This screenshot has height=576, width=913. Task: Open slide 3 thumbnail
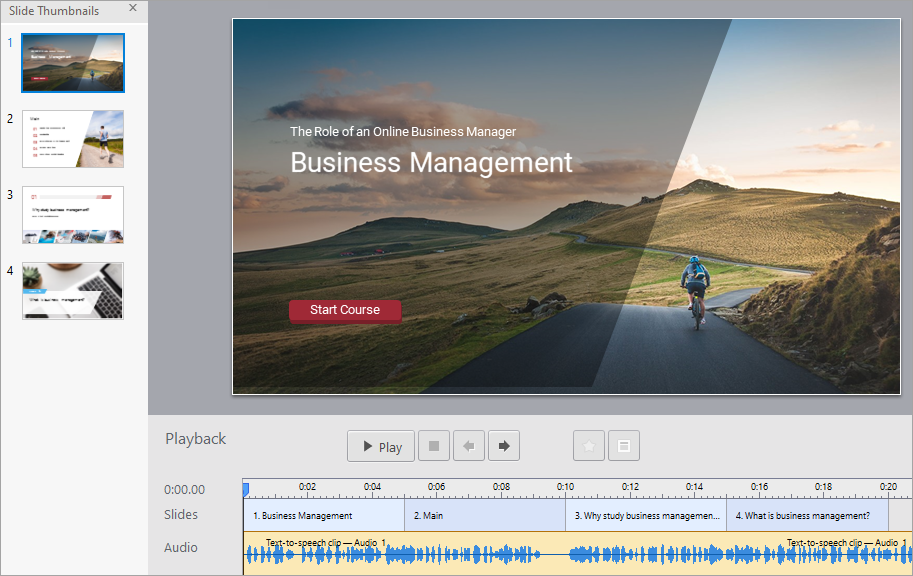pyautogui.click(x=73, y=215)
